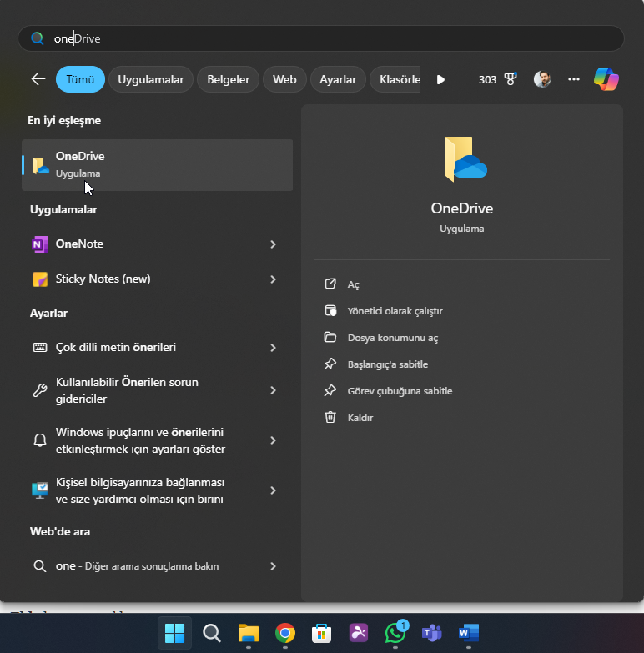The width and height of the screenshot is (644, 653).
Task: Open the user profile avatar
Action: point(542,79)
